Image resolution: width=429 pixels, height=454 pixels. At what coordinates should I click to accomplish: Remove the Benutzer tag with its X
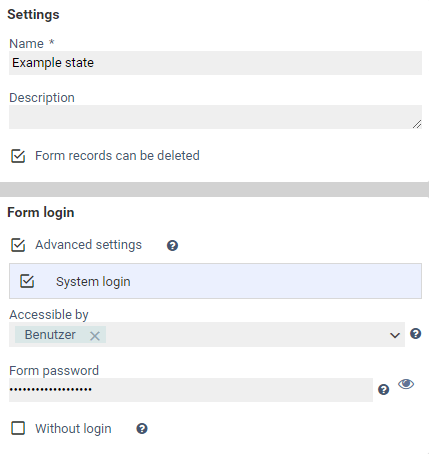[95, 336]
